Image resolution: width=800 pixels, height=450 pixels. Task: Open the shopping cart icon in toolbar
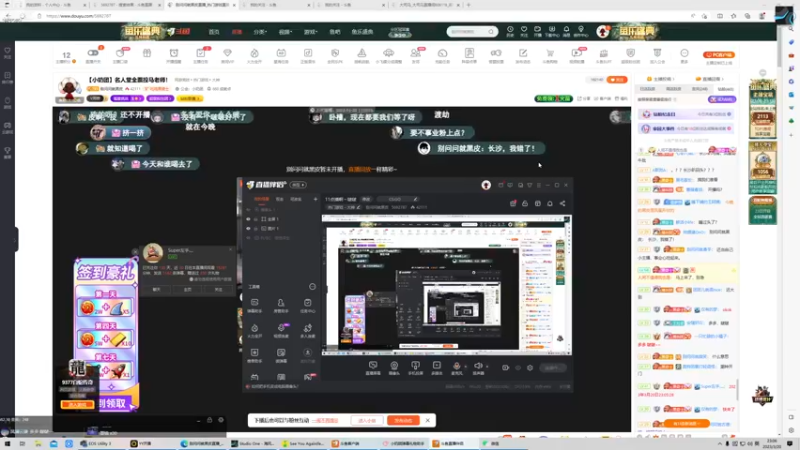pos(550,55)
